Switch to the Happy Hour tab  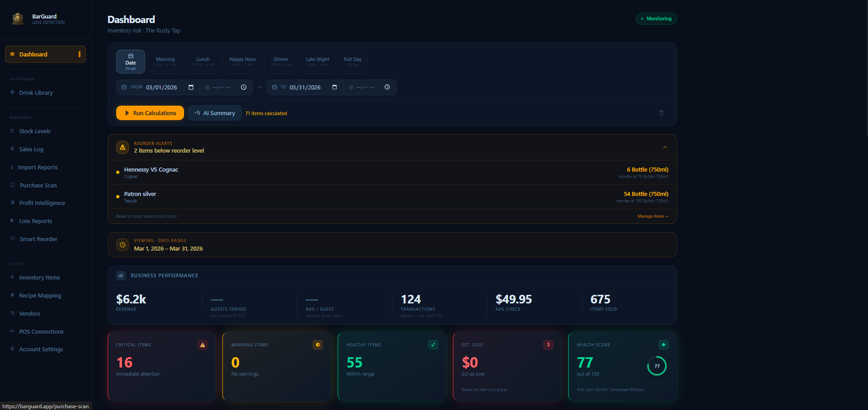click(x=242, y=61)
